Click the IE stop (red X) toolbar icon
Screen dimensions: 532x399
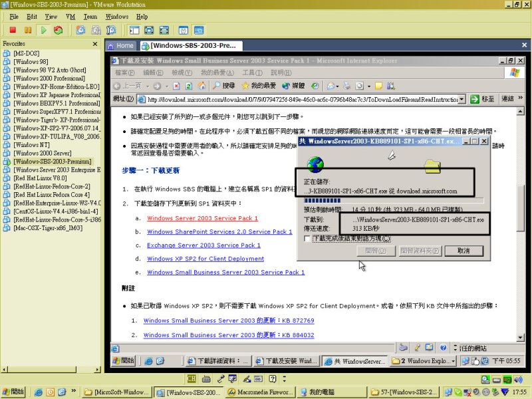coord(176,86)
